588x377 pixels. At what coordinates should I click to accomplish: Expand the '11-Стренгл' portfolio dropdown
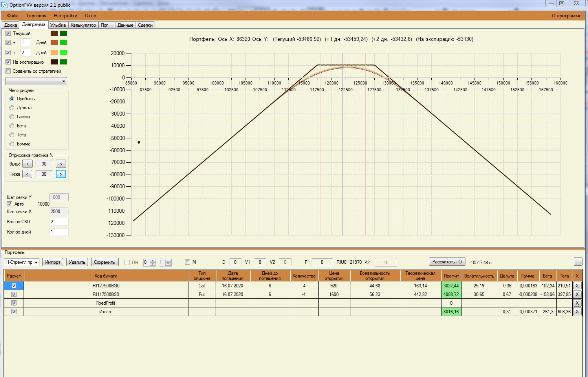pos(36,262)
